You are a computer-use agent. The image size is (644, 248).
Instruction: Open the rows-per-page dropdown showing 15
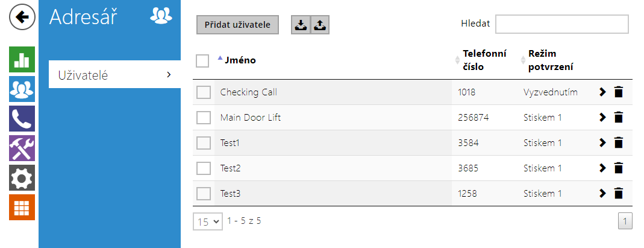[208, 221]
